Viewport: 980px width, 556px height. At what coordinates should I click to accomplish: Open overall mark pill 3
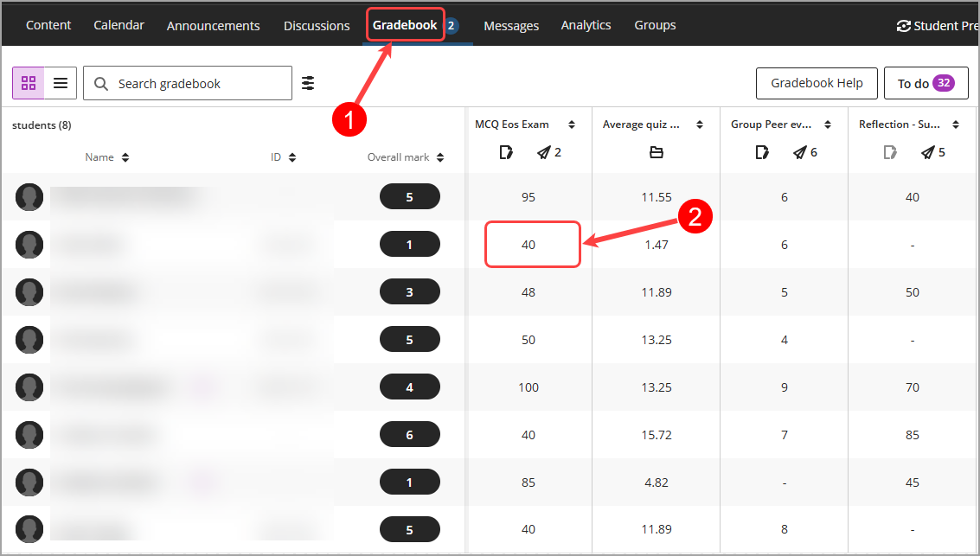coord(410,291)
